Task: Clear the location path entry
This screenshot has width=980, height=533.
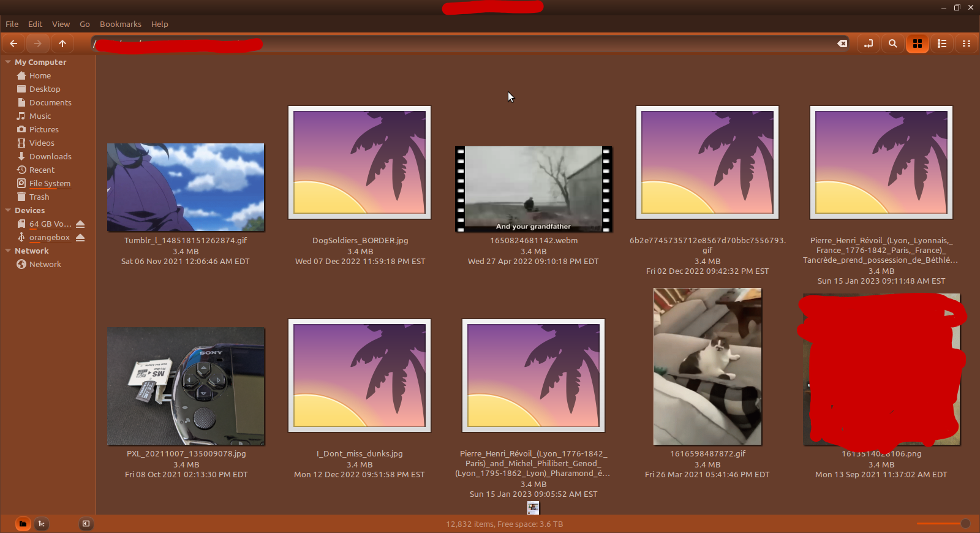Action: tap(842, 43)
